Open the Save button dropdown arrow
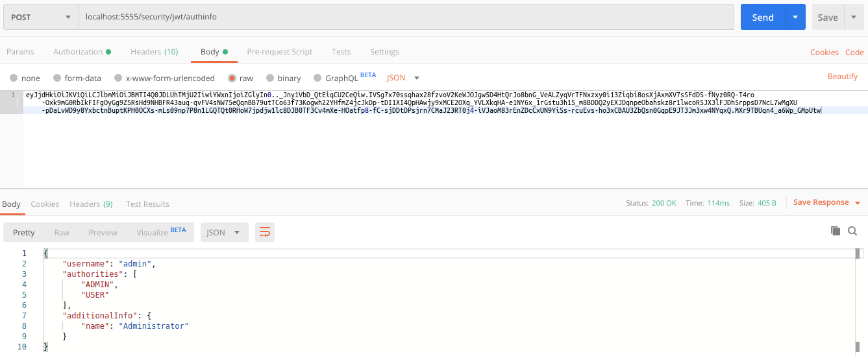Viewport: 868px width, 356px height. coord(853,18)
